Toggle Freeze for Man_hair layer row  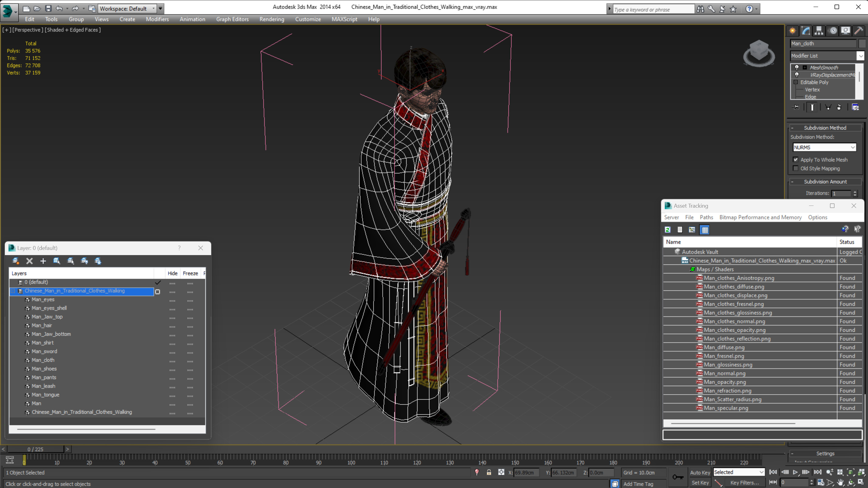(190, 327)
